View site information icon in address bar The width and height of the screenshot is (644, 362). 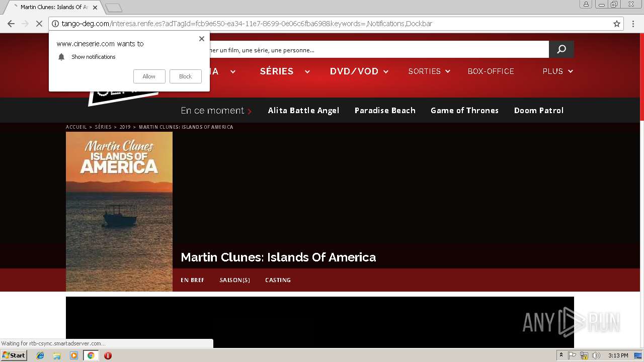click(55, 24)
